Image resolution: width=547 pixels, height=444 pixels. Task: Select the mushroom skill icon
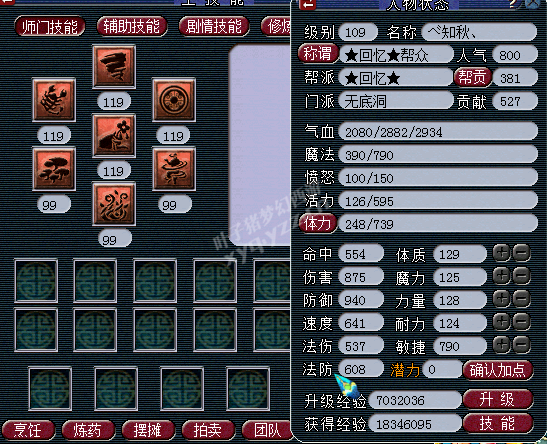point(54,168)
